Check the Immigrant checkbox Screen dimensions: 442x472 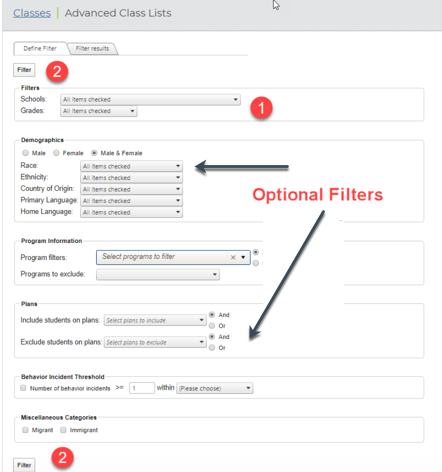pyautogui.click(x=63, y=430)
